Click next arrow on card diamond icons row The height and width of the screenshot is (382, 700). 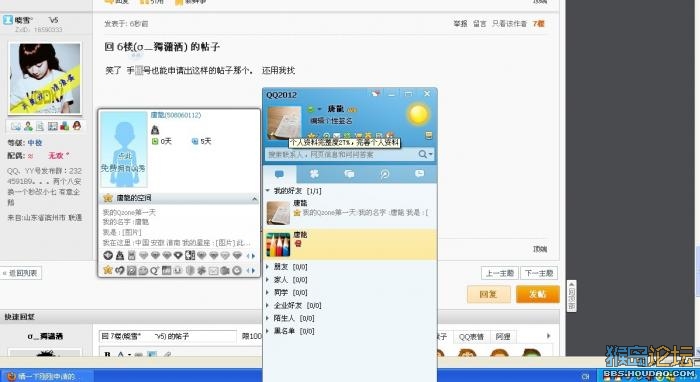coord(254,256)
